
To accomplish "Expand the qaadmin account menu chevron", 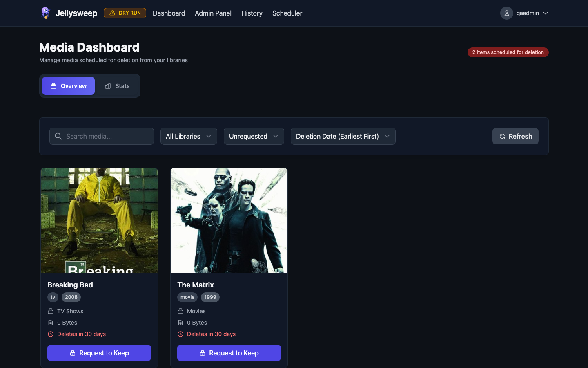I will [546, 13].
